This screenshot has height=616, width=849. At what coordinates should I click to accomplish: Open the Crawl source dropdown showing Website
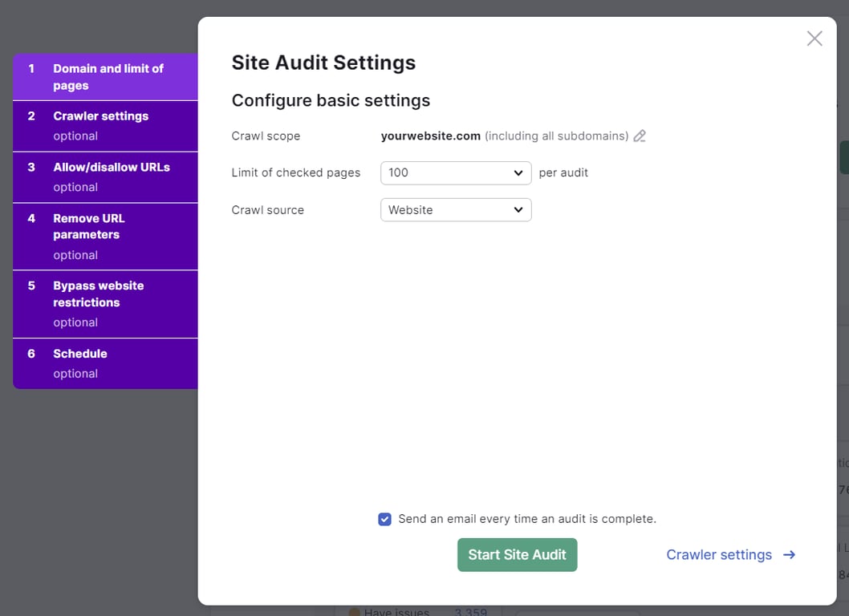(455, 209)
